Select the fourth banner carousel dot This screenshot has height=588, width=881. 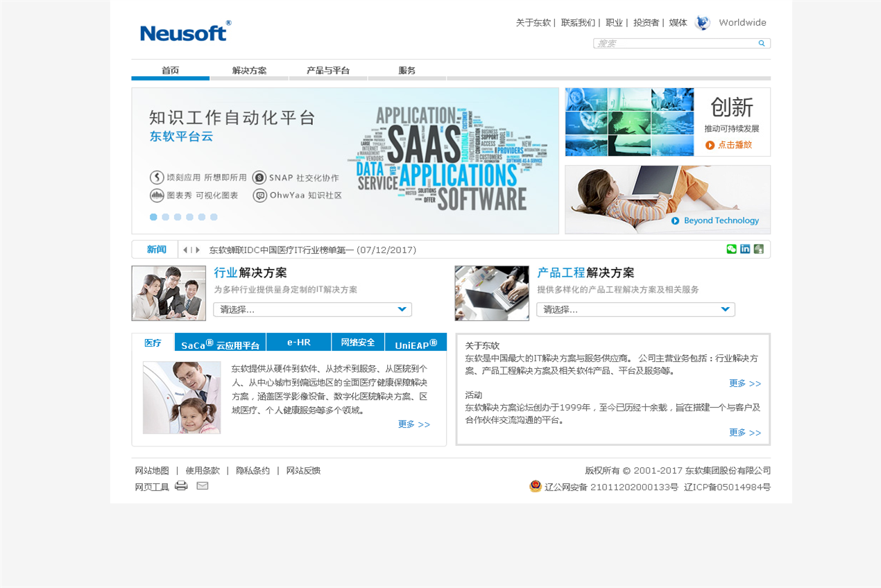point(189,217)
